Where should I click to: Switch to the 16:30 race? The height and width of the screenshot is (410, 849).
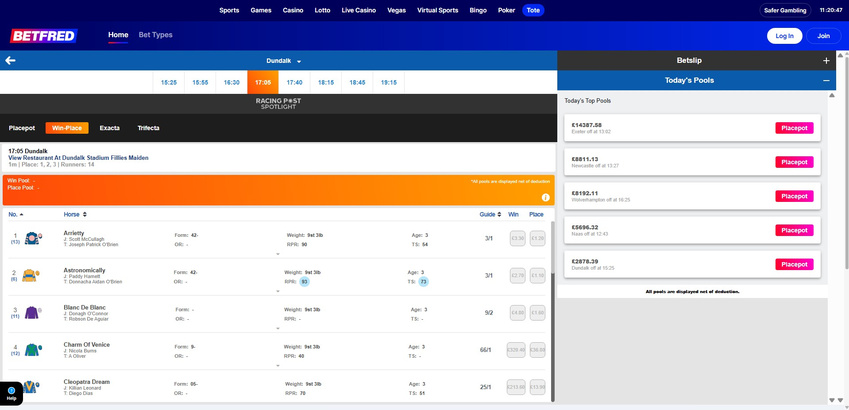pos(232,82)
